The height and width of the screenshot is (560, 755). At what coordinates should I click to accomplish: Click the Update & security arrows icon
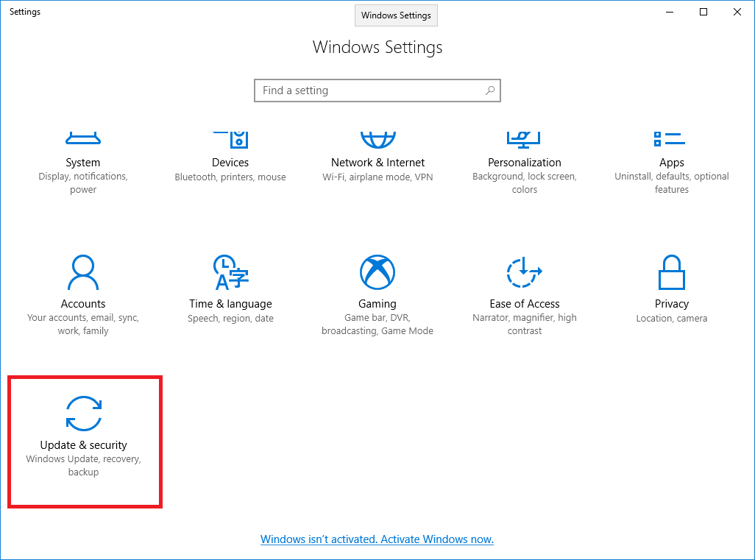tap(83, 414)
